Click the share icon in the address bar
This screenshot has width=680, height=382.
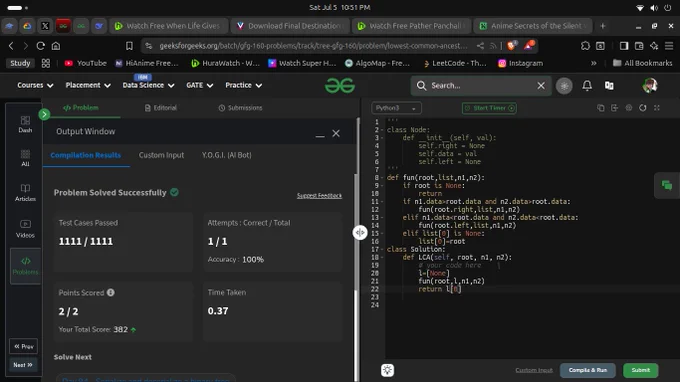(x=480, y=46)
